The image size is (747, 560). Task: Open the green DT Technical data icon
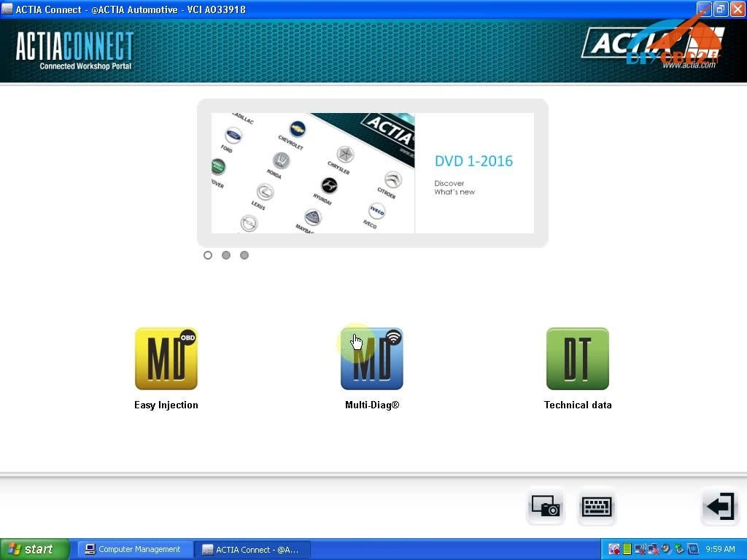(578, 359)
